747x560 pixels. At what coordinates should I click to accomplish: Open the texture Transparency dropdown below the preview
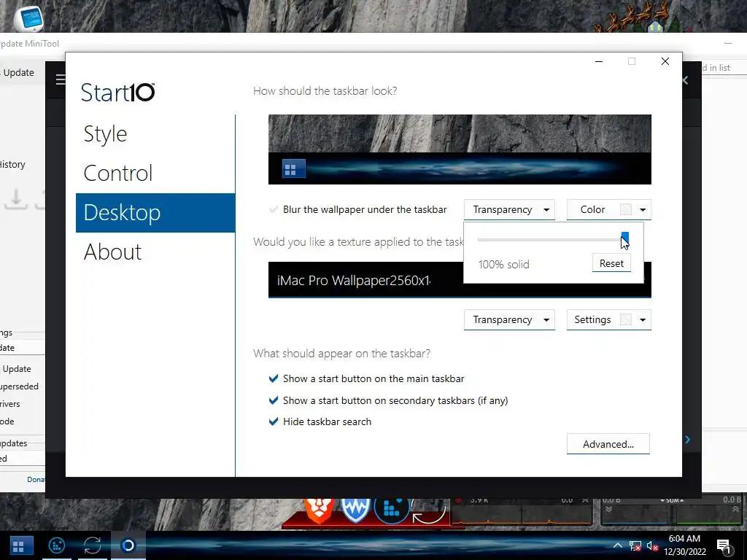(509, 319)
